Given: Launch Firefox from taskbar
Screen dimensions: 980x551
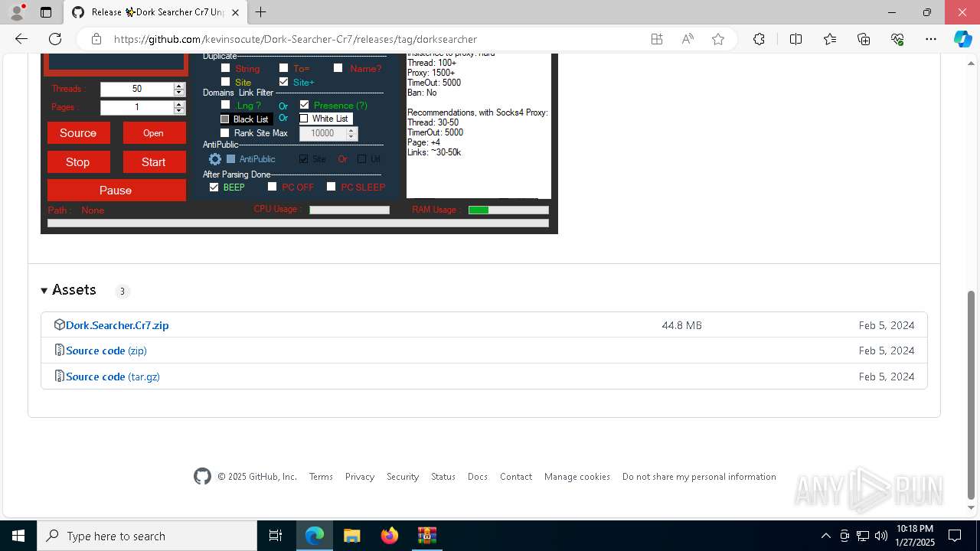Looking at the screenshot, I should (390, 536).
